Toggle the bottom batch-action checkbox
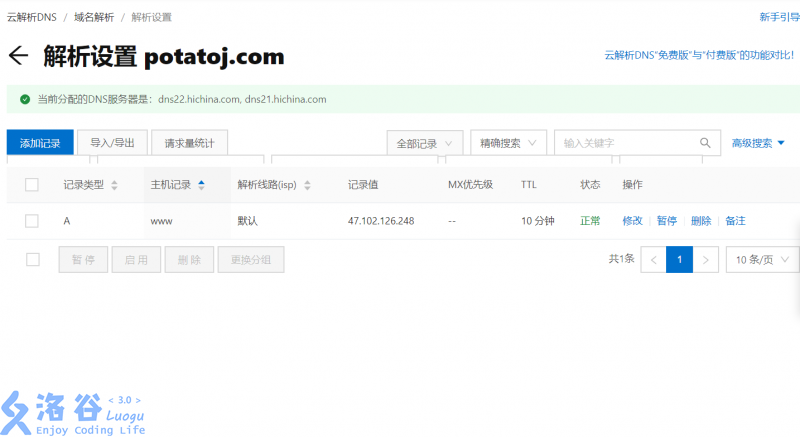The image size is (800, 437). point(32,260)
